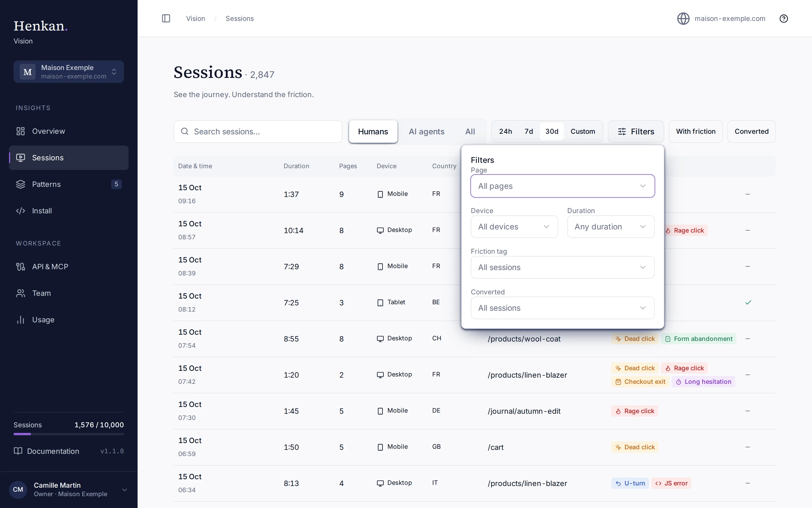Open the All devices dropdown

pos(514,226)
